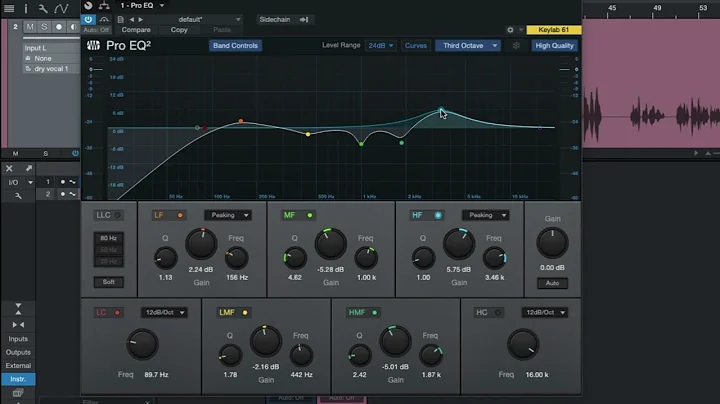Toggle the LC low cut band
This screenshot has height=404, width=720.
pos(108,313)
